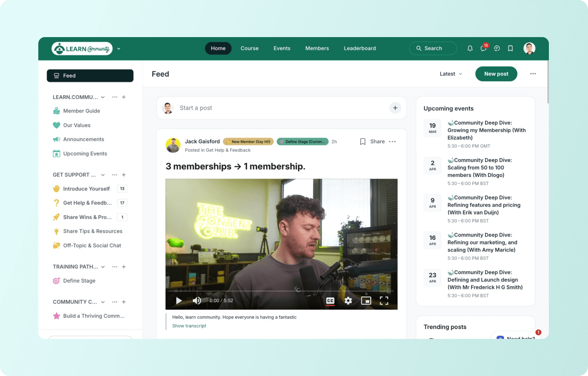Click the New post button
Viewport: 588px width, 376px height.
point(496,74)
